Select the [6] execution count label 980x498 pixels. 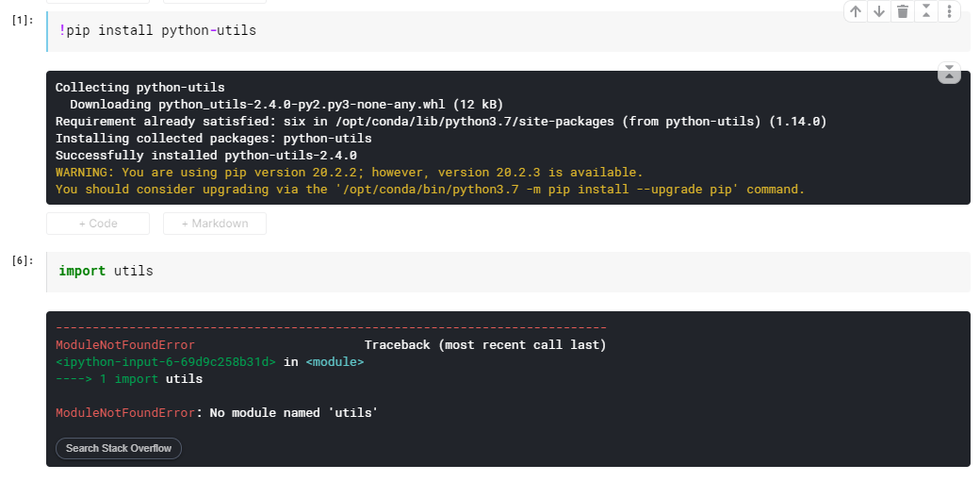coord(23,260)
